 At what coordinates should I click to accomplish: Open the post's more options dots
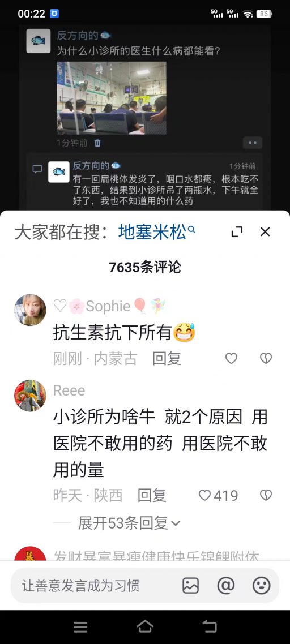pos(253,143)
